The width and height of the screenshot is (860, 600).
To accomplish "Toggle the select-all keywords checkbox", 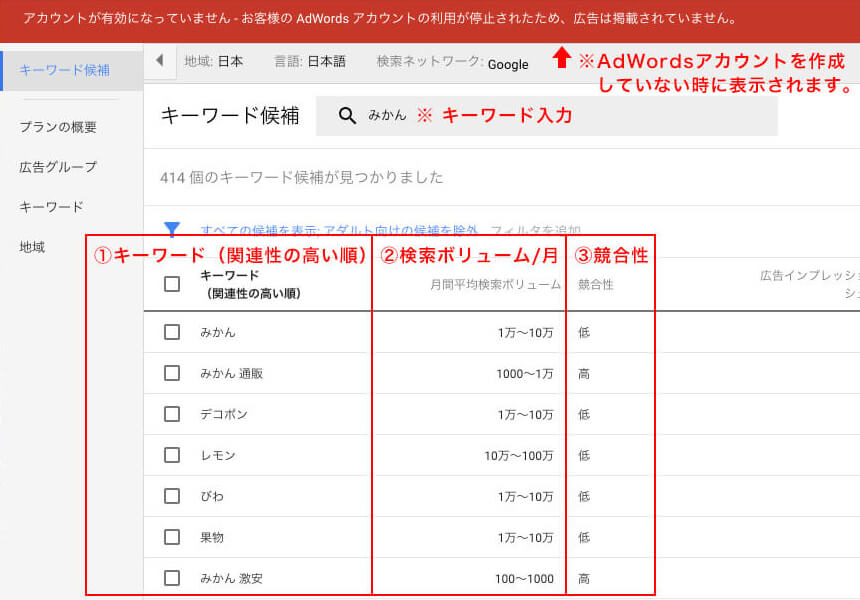I will 172,284.
